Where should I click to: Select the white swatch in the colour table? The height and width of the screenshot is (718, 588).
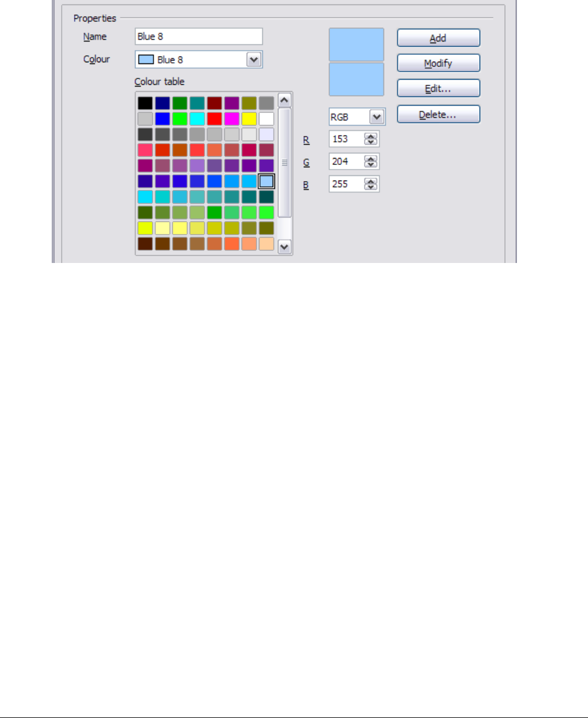(x=266, y=119)
